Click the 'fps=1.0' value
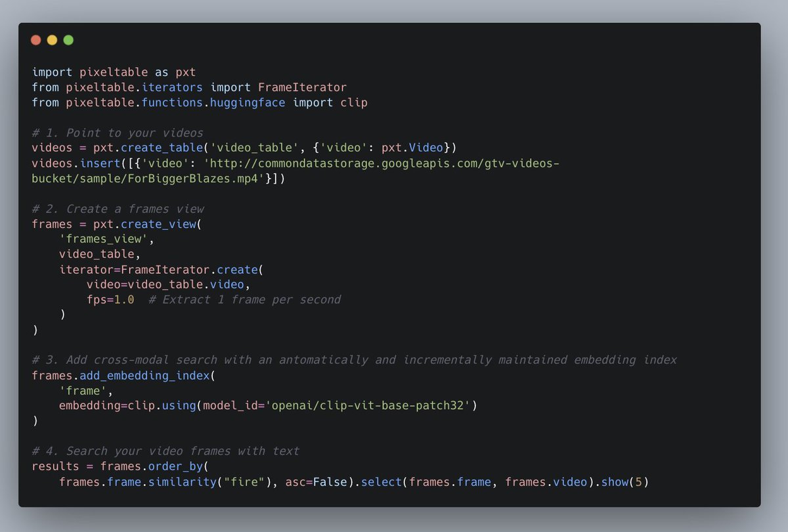The width and height of the screenshot is (788, 532). (x=110, y=299)
